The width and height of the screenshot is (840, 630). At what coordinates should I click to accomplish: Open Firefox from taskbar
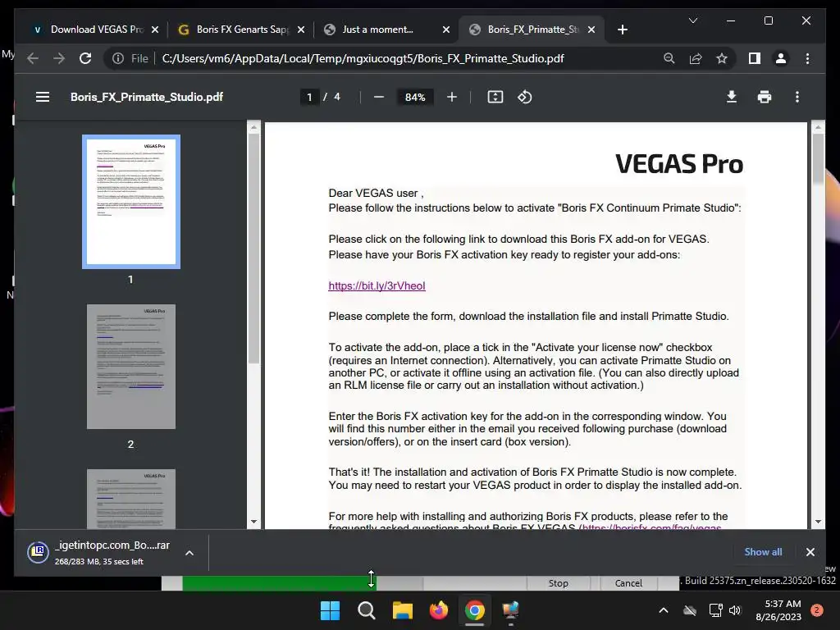click(439, 610)
